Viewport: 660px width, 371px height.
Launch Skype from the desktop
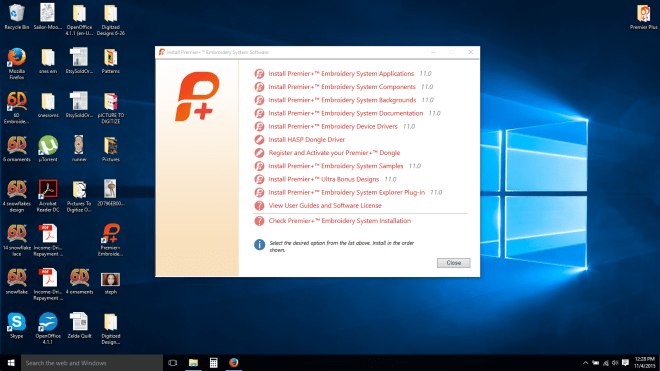[17, 325]
